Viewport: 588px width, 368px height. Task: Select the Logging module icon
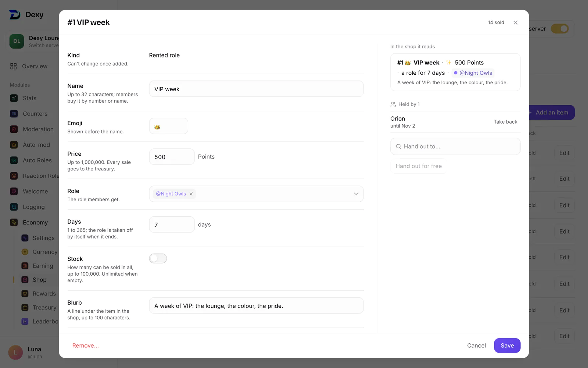pos(14,207)
